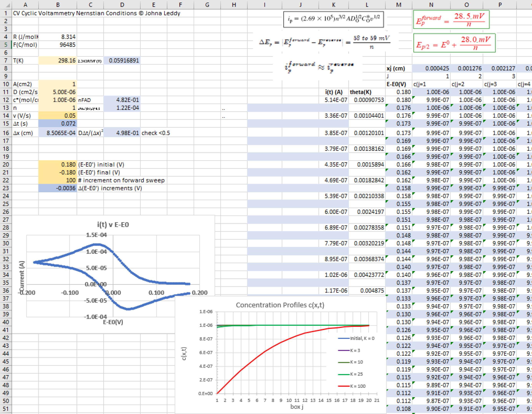Click the xj (cm) label cell
Image resolution: width=532 pixels, height=414 pixels.
[399, 68]
